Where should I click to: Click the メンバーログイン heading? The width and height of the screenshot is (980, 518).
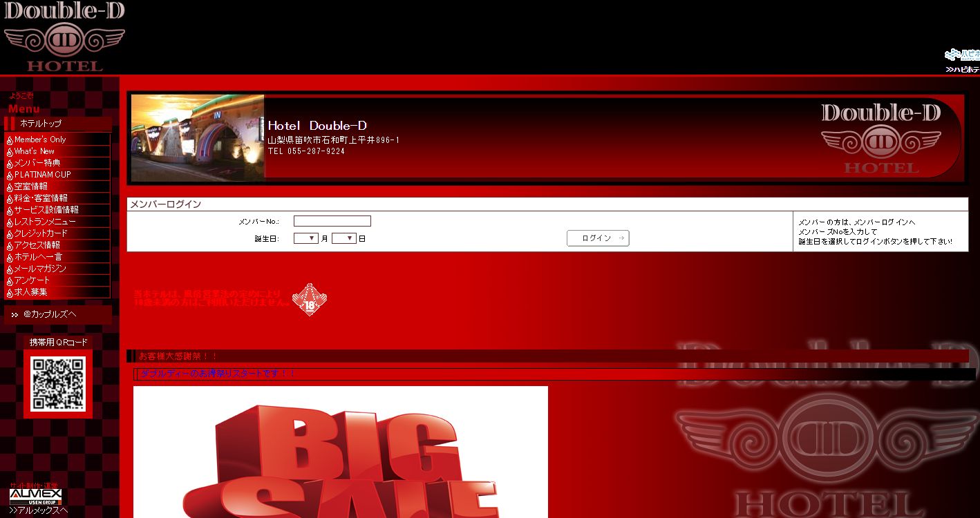[166, 204]
